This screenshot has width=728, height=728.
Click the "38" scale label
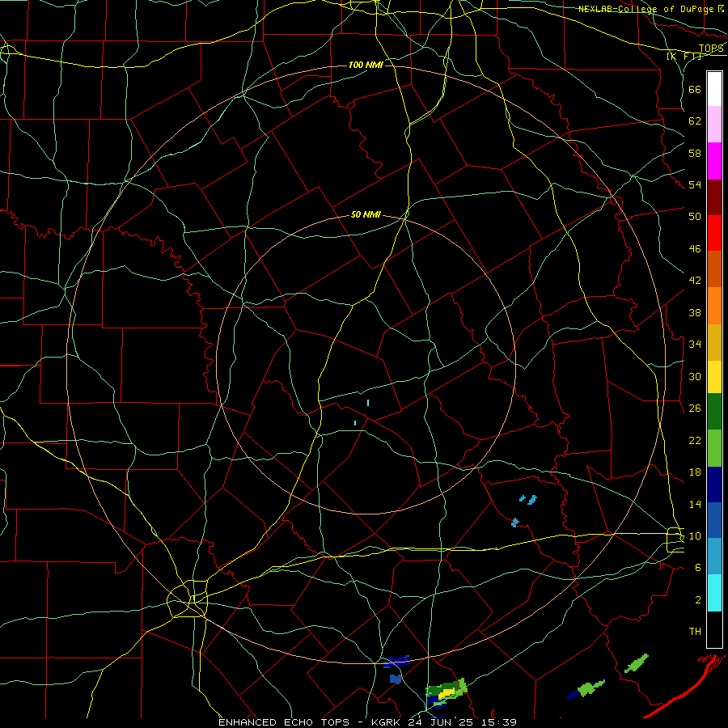[x=695, y=312]
